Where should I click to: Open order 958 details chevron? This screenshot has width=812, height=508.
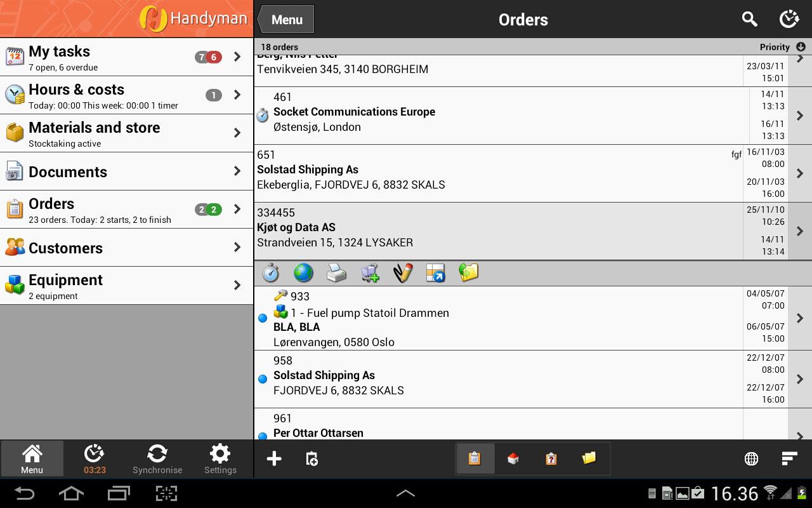coord(800,379)
